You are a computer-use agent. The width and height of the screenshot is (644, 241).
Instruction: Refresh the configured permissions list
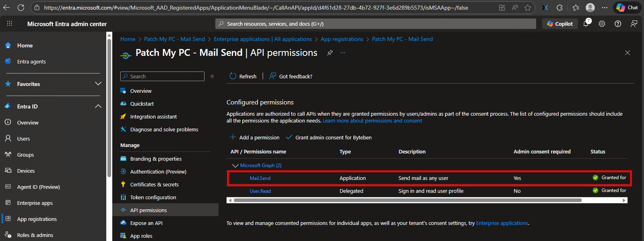[243, 76]
